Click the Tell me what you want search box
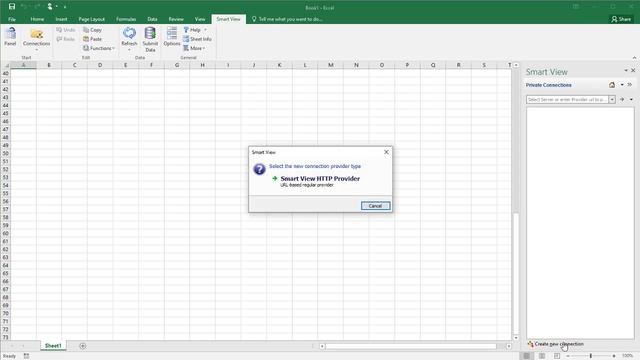The height and width of the screenshot is (360, 640). (287, 19)
